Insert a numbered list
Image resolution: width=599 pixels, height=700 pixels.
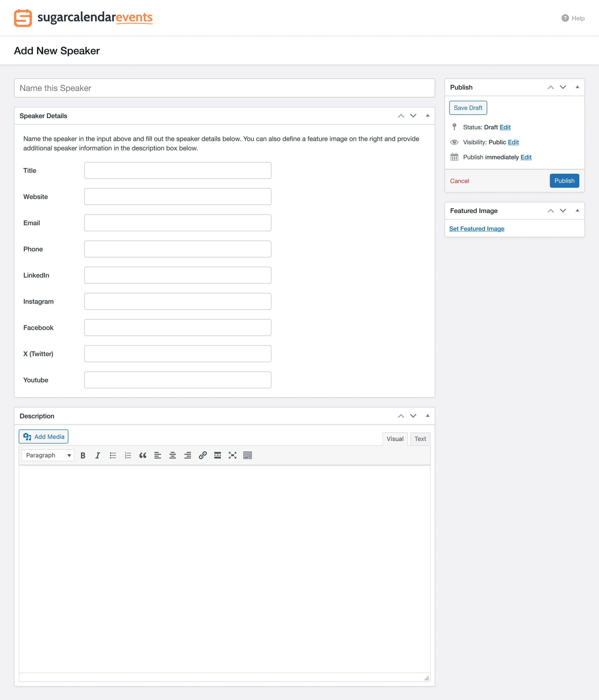(128, 455)
